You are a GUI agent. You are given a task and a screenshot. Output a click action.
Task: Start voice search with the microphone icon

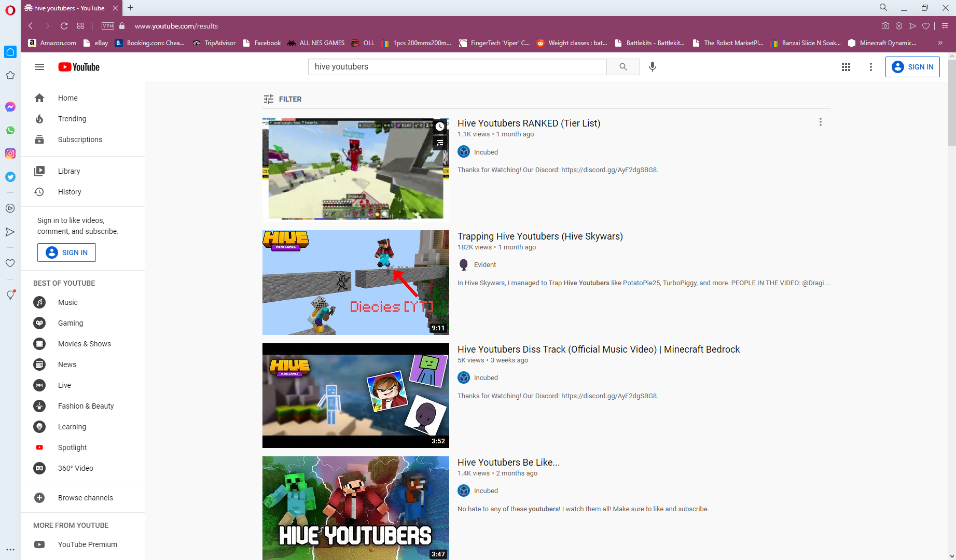653,67
